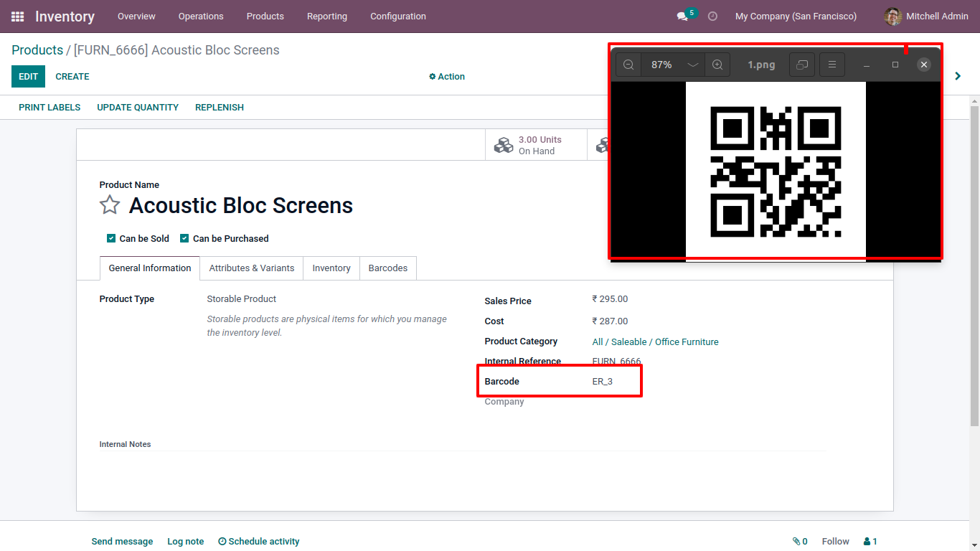
Task: Open the Operations menu
Action: tap(201, 16)
